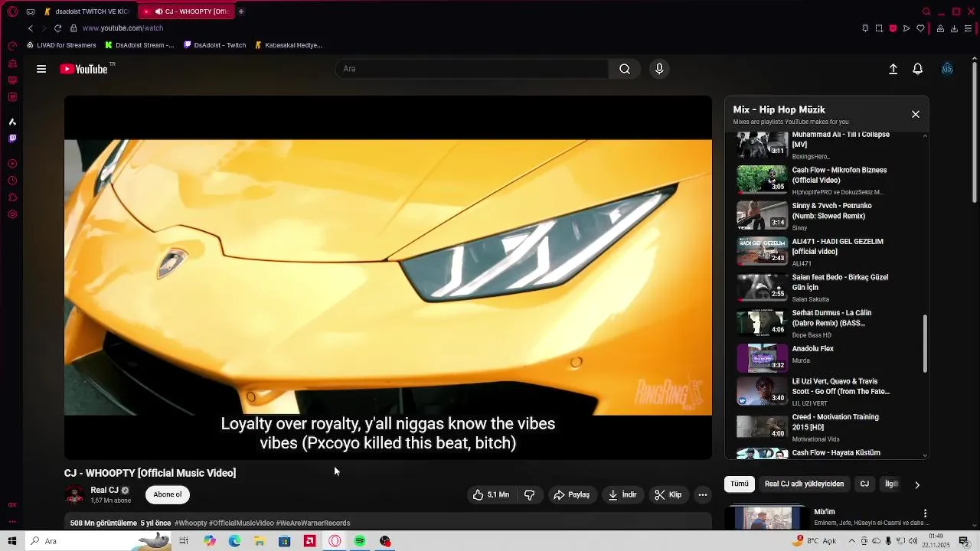
Task: Click the Abone ol subscribe button
Action: click(x=168, y=494)
